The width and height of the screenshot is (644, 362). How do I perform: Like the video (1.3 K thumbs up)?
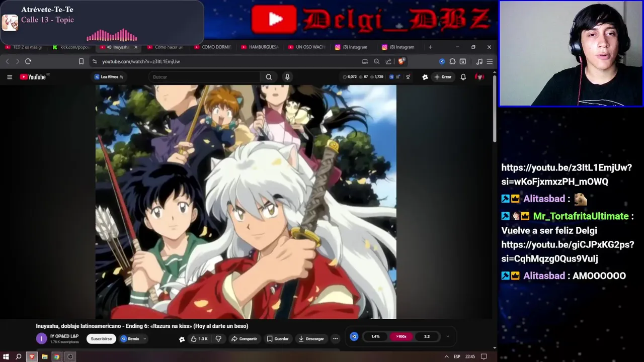[x=199, y=339]
